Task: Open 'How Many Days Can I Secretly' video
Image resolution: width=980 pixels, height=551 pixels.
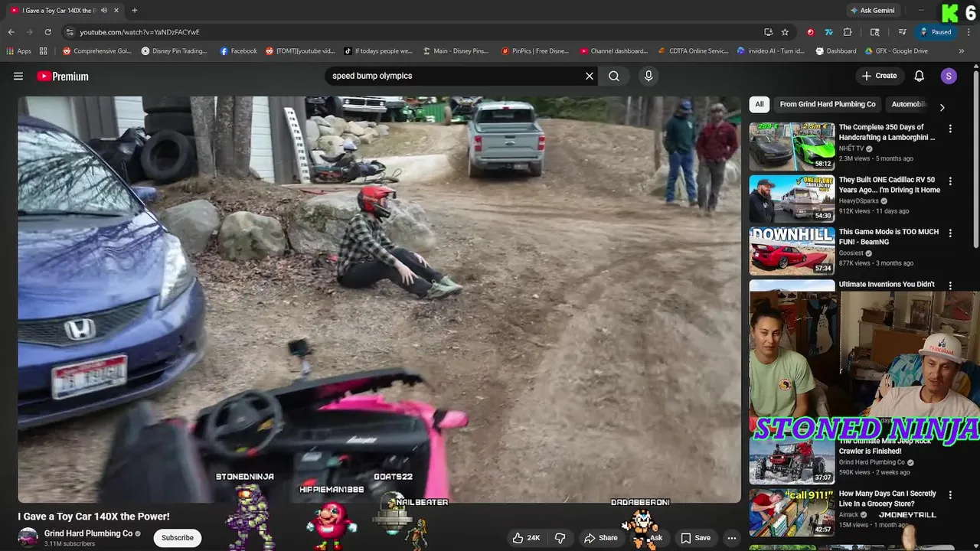Action: point(887,498)
